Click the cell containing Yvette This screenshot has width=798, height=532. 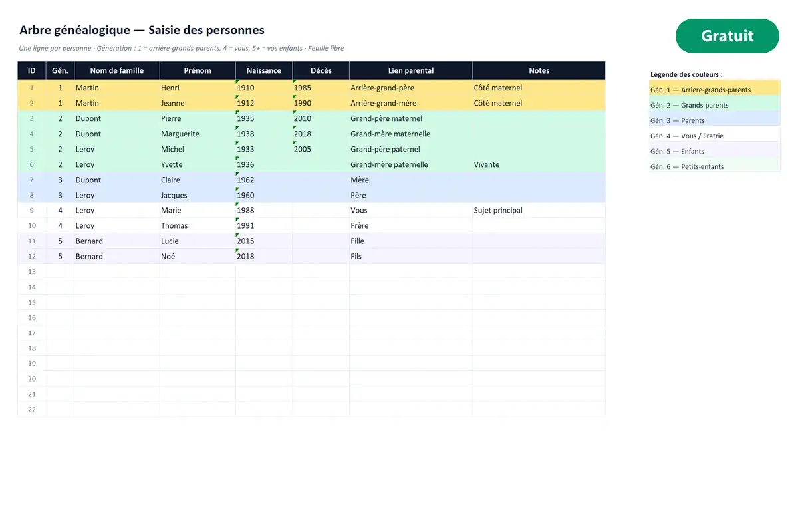pyautogui.click(x=198, y=164)
